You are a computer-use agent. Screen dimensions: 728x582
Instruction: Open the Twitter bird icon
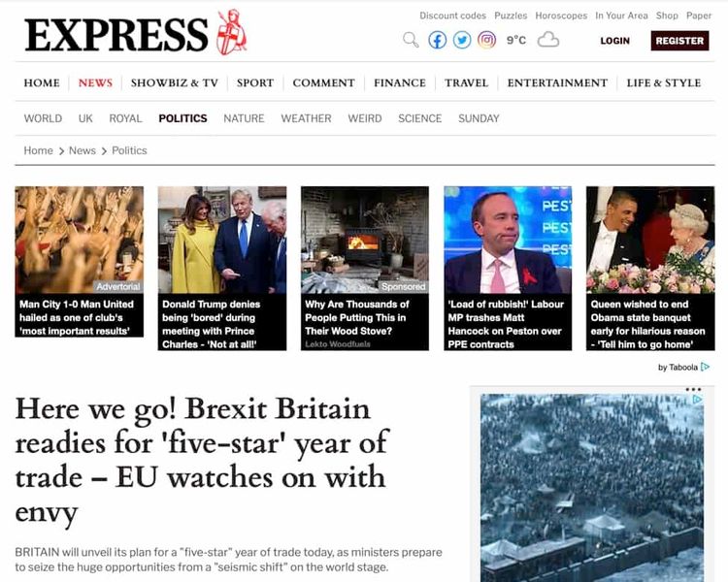point(462,41)
